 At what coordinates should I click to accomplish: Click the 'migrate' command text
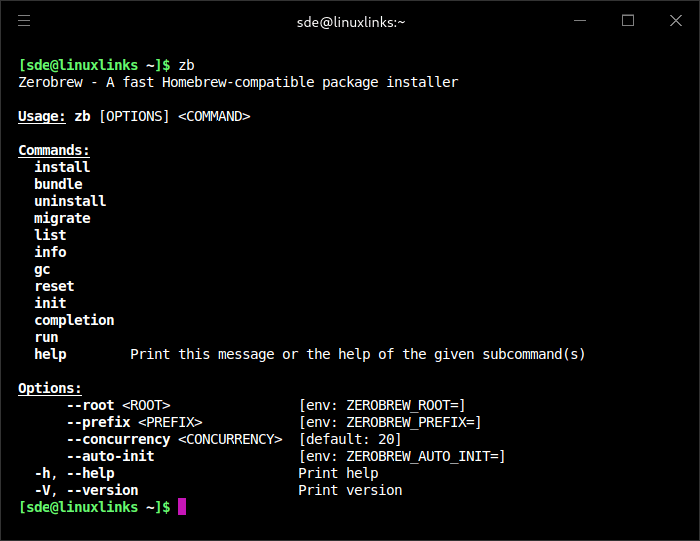(62, 218)
